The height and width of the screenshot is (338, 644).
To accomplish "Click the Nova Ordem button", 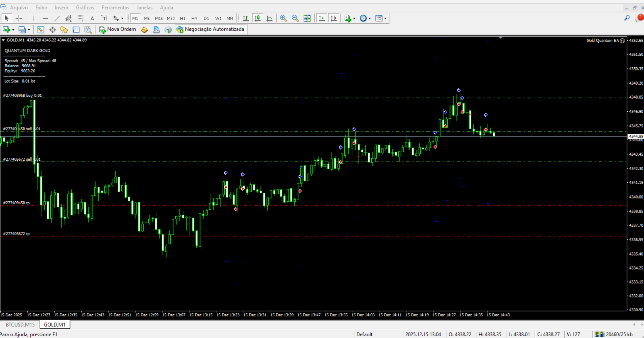I will tap(117, 29).
